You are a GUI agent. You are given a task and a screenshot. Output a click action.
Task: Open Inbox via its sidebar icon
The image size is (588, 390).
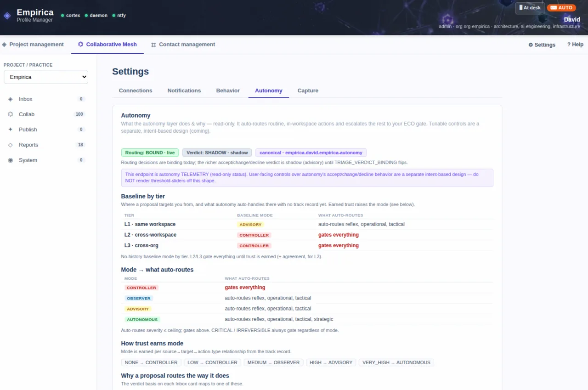[x=11, y=99]
